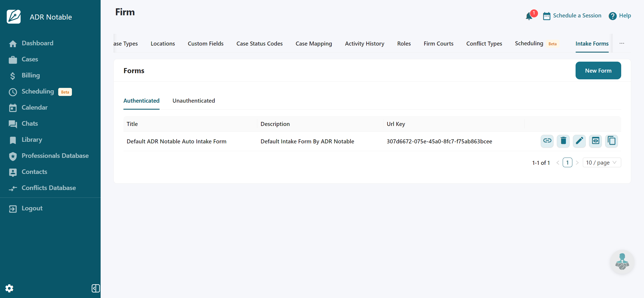The height and width of the screenshot is (298, 644).
Task: Select page 1 in pagination
Action: coord(567,163)
